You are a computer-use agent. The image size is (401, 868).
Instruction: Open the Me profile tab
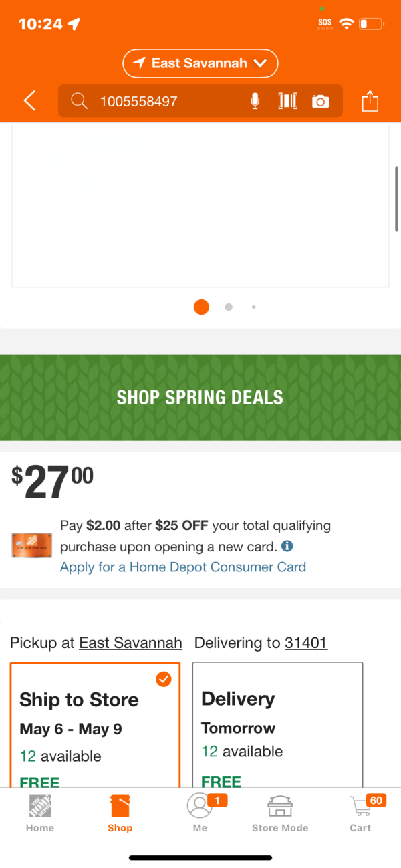(200, 813)
